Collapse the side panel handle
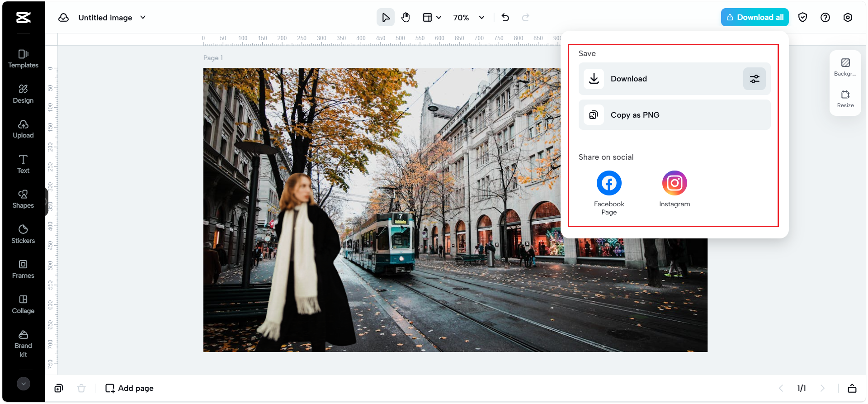 [47, 202]
